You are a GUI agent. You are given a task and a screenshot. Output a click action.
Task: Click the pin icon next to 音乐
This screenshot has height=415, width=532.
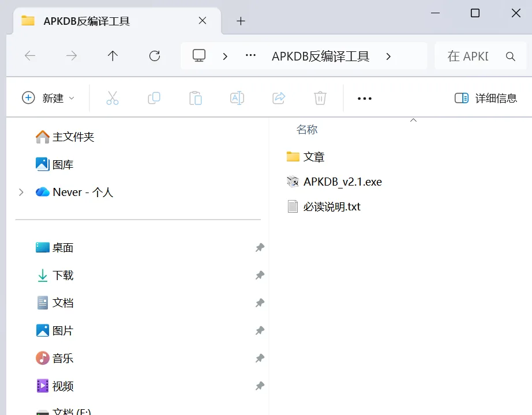point(260,358)
